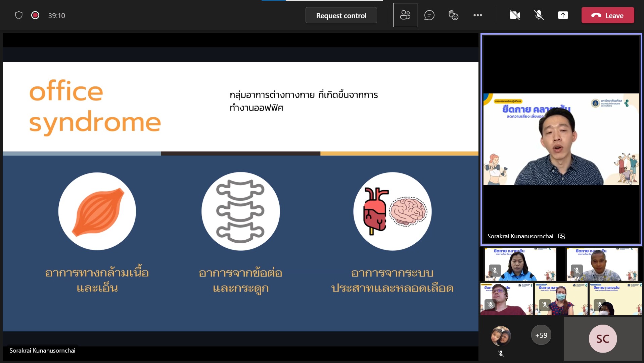Click the muted mic under photo avatar
The height and width of the screenshot is (363, 644).
501,354
